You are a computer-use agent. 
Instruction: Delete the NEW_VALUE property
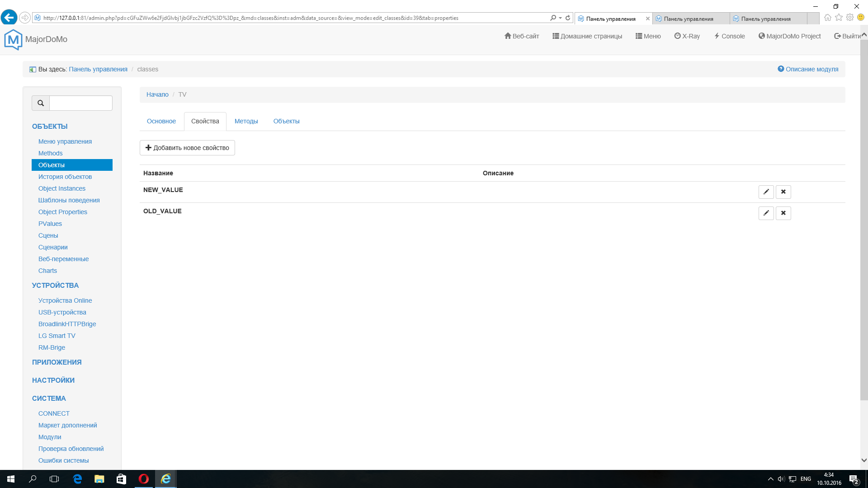pos(783,192)
